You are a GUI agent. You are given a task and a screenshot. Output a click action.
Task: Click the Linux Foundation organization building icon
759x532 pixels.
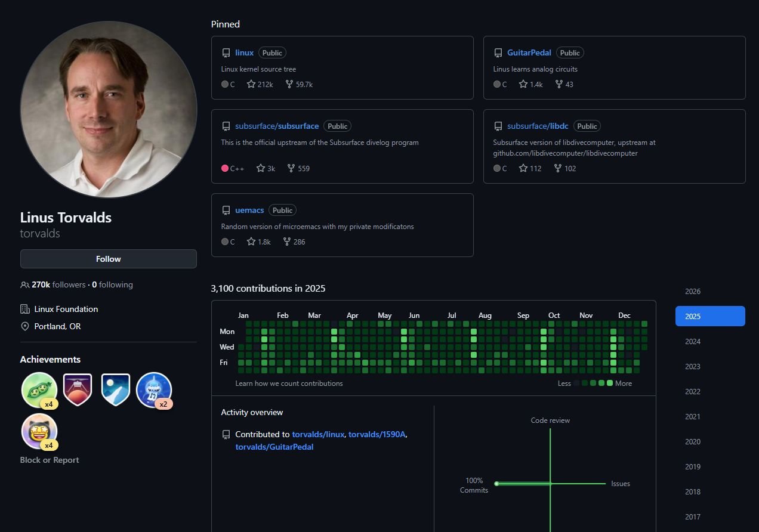tap(25, 309)
